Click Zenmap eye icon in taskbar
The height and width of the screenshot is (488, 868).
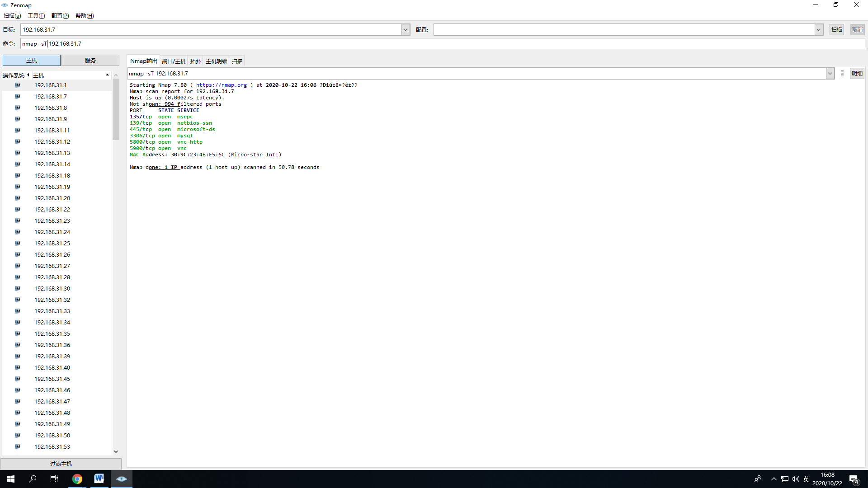[x=121, y=479]
